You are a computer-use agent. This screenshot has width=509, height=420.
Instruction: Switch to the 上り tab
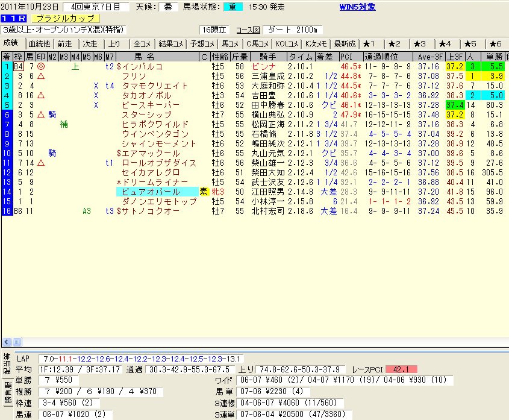[114, 44]
